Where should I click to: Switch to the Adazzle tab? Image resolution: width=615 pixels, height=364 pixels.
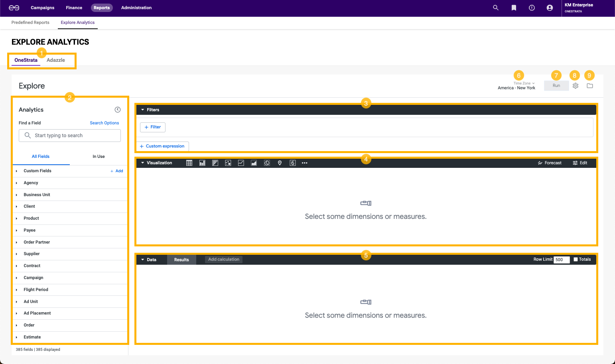pyautogui.click(x=56, y=60)
